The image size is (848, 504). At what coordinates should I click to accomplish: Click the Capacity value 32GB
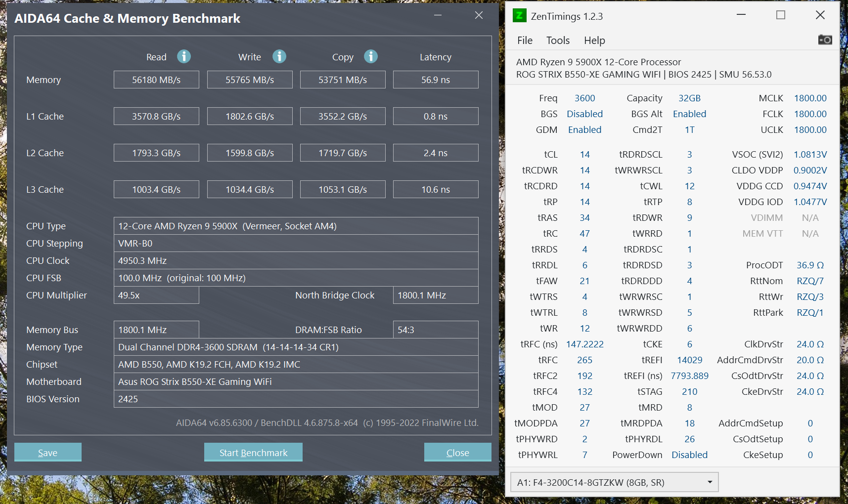[689, 98]
